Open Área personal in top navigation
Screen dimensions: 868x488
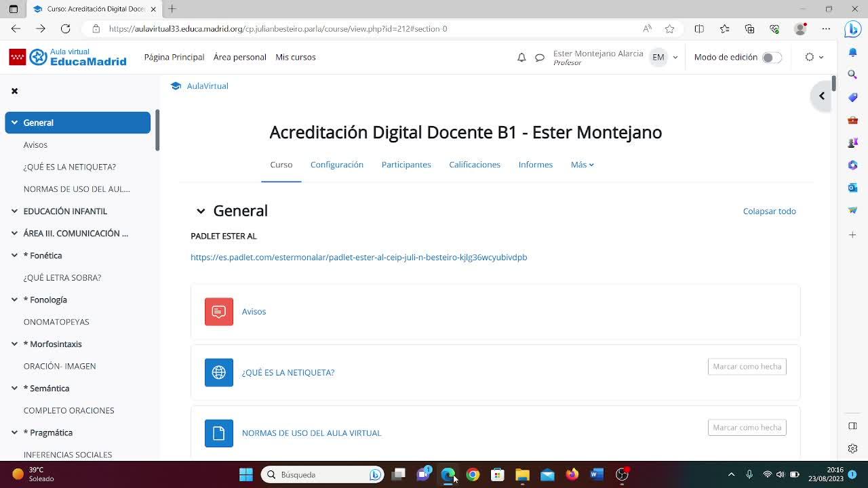coord(240,58)
